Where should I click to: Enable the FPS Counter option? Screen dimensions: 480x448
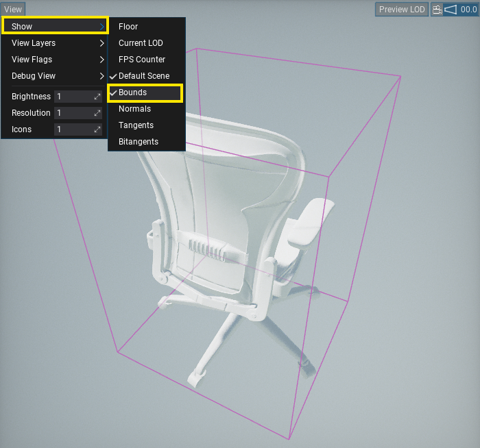click(147, 60)
